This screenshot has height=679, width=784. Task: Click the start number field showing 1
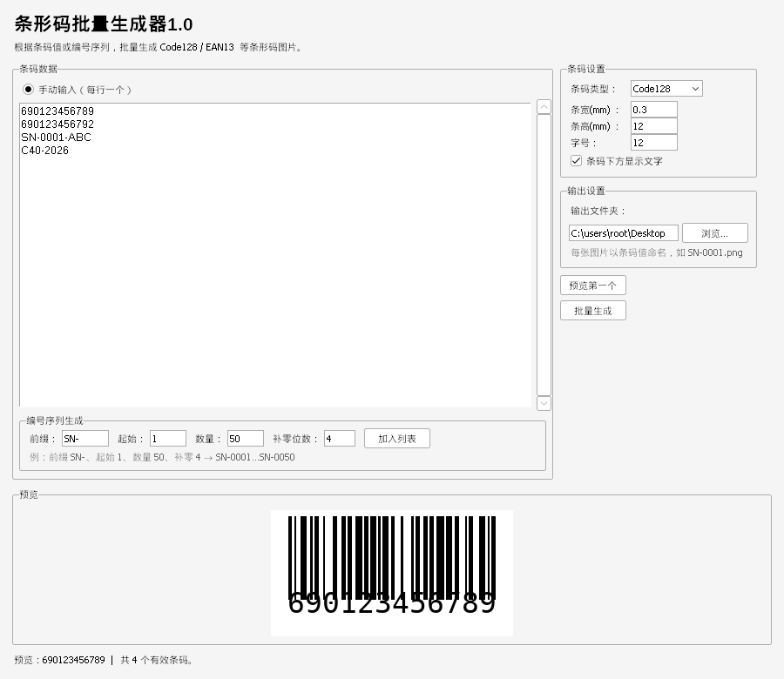(x=168, y=439)
